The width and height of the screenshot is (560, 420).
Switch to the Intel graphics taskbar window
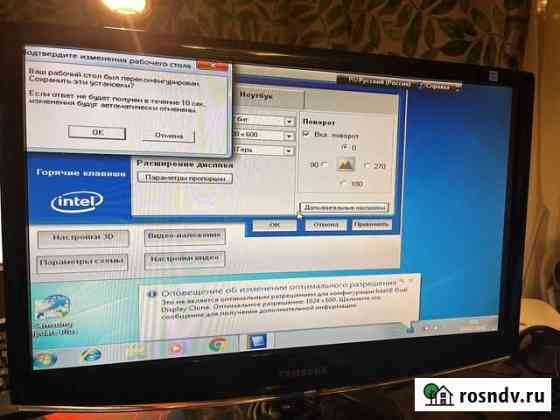[x=258, y=341]
